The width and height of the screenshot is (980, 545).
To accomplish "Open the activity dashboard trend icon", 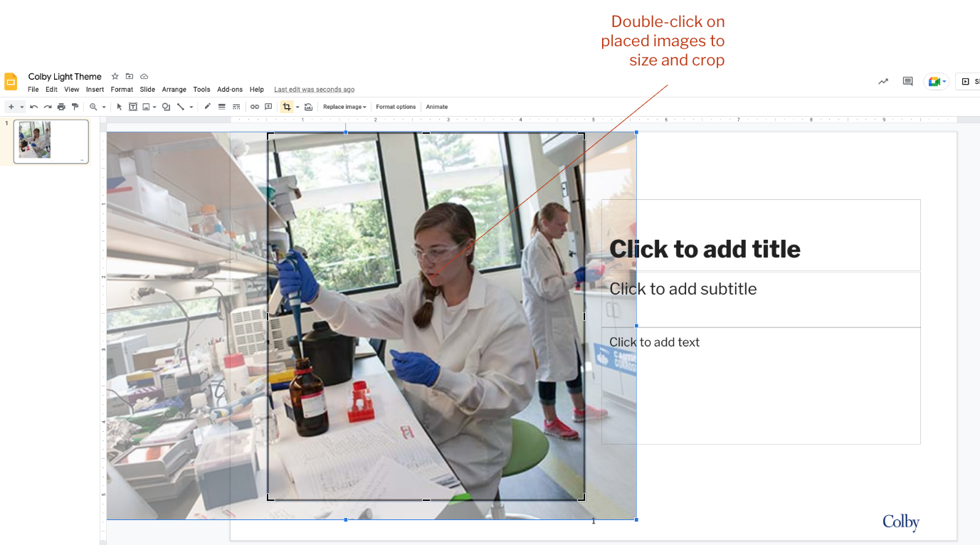I will coord(883,82).
